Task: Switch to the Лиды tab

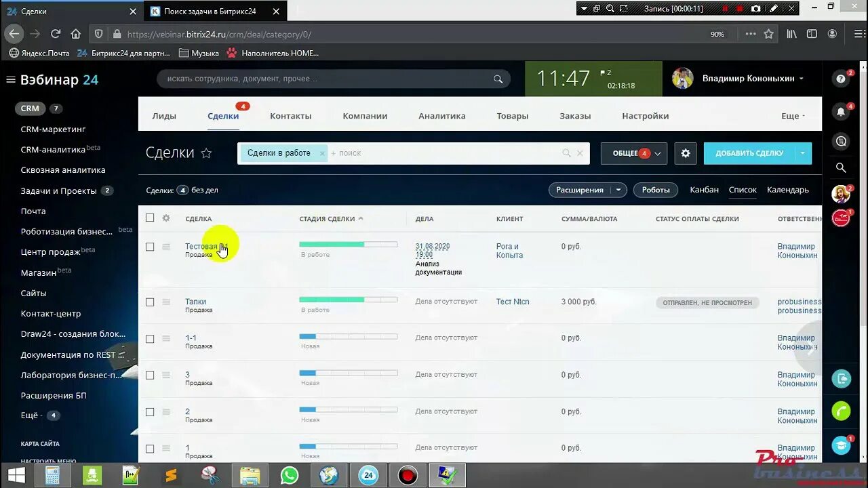Action: 164,116
